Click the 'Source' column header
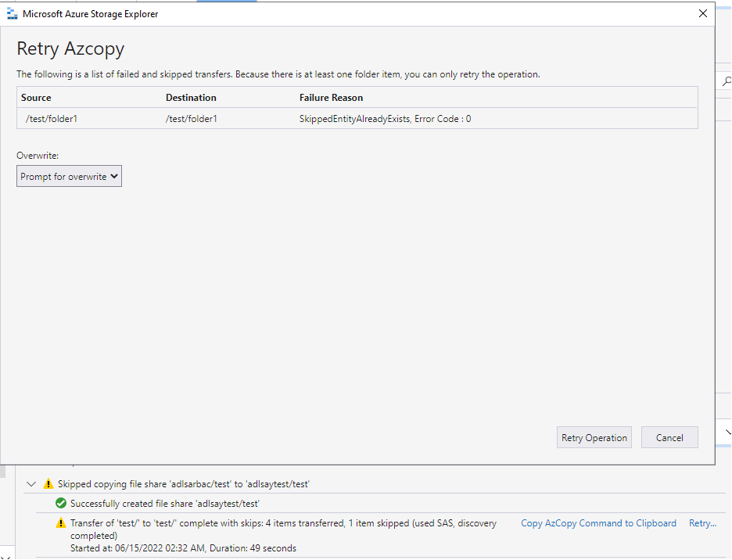This screenshot has height=560, width=732. click(x=36, y=96)
